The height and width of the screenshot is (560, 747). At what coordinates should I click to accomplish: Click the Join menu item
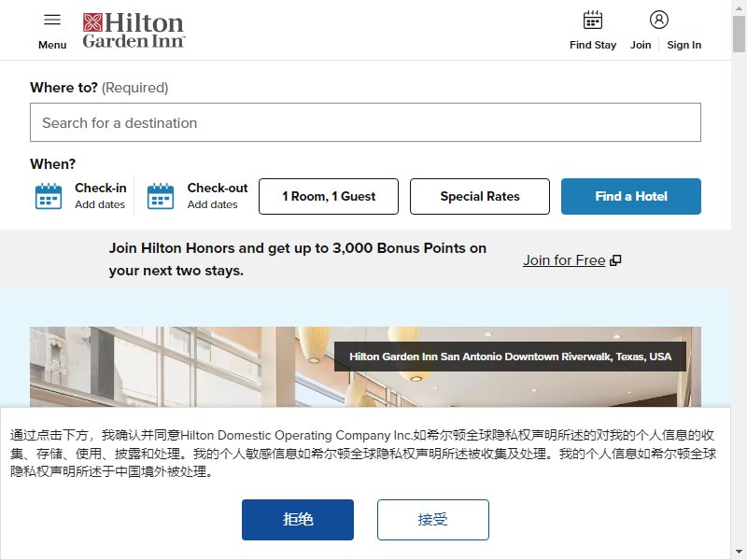641,45
